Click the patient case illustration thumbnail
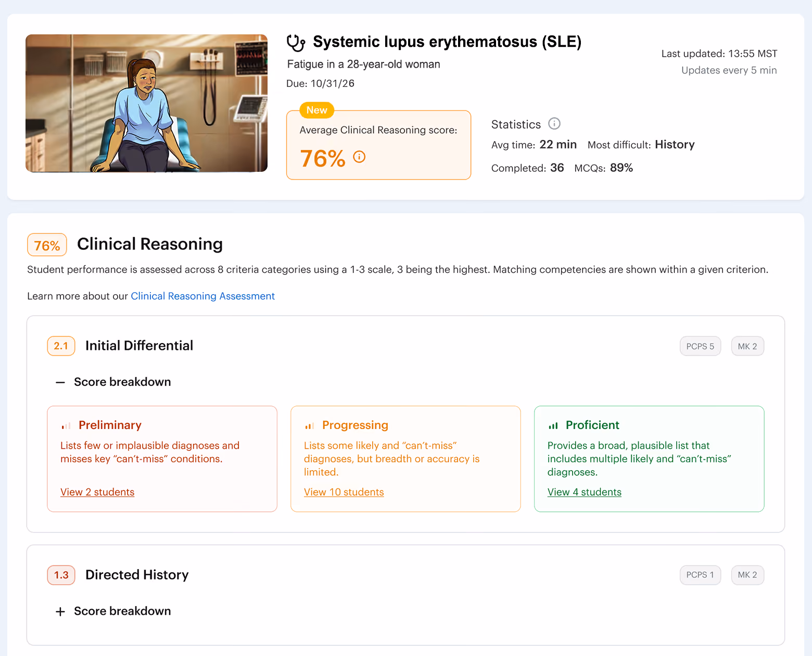This screenshot has height=656, width=812. [x=146, y=103]
